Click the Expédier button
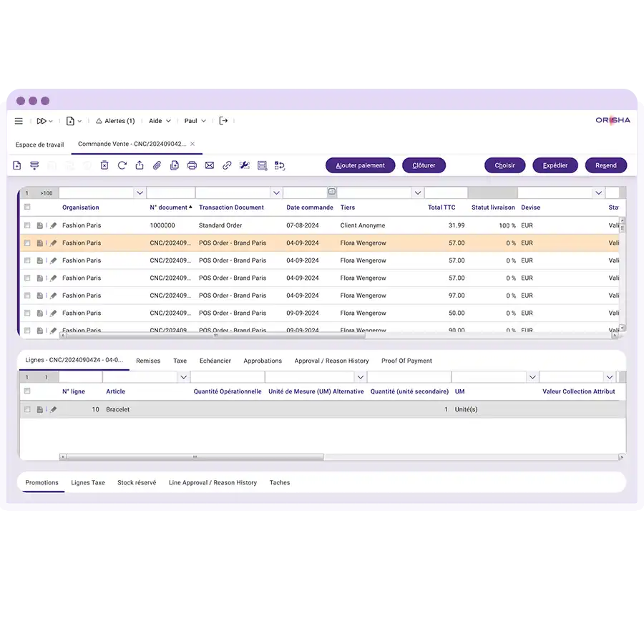 555,165
